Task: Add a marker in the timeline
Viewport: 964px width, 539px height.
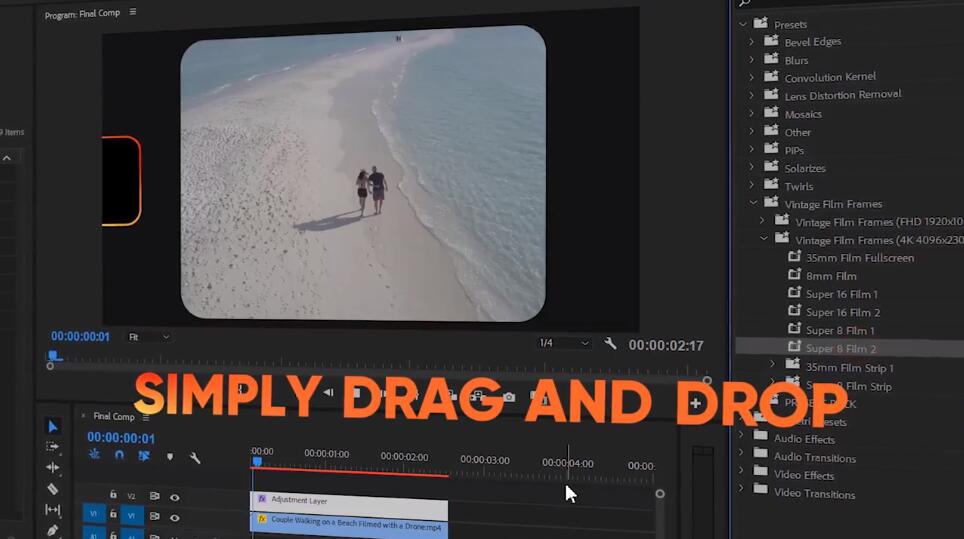Action: [x=170, y=457]
